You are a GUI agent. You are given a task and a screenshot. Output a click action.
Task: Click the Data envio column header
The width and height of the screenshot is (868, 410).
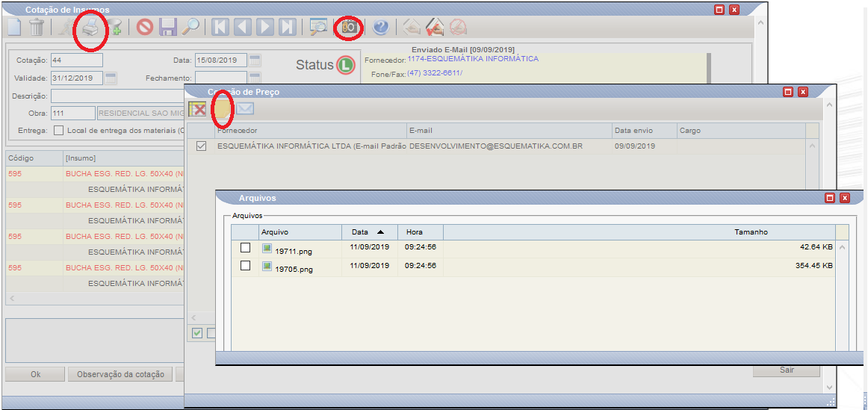click(645, 131)
